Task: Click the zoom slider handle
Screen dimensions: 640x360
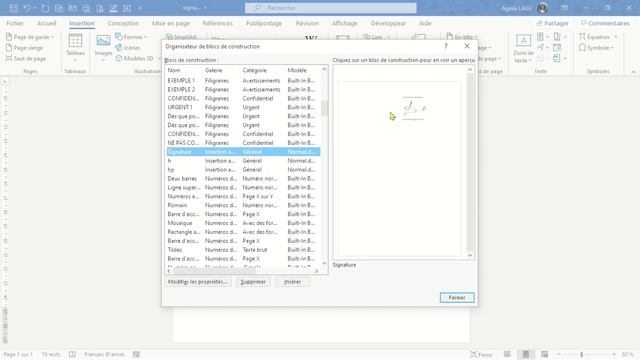Action: [582, 354]
